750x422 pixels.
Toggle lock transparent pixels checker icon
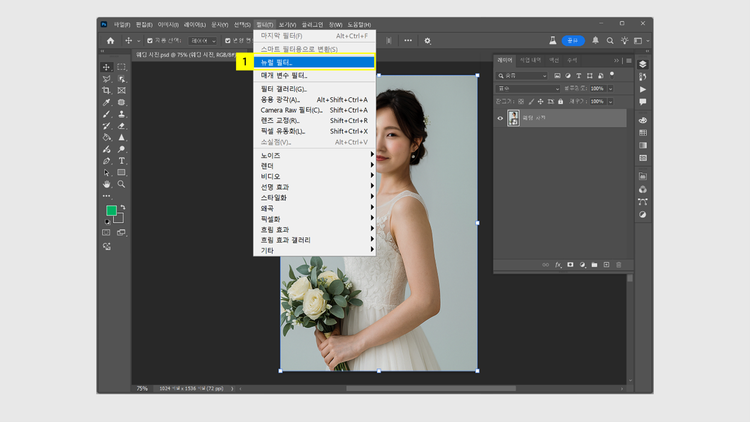point(521,101)
